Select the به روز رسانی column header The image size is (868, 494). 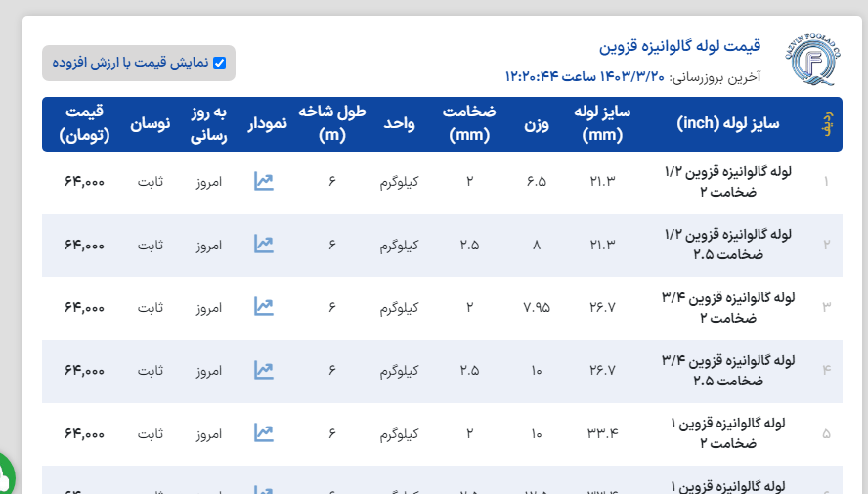coord(208,124)
